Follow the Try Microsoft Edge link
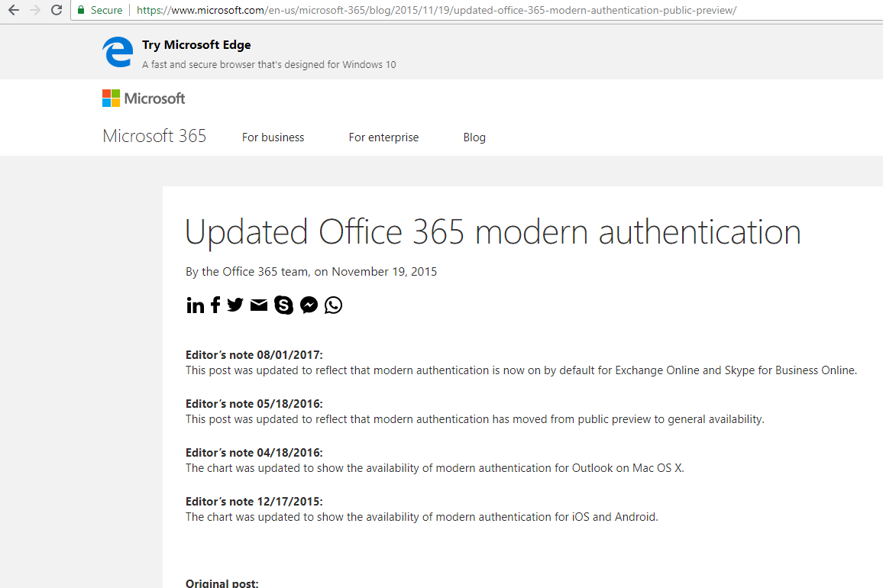Screen dimensions: 883x588 196,44
